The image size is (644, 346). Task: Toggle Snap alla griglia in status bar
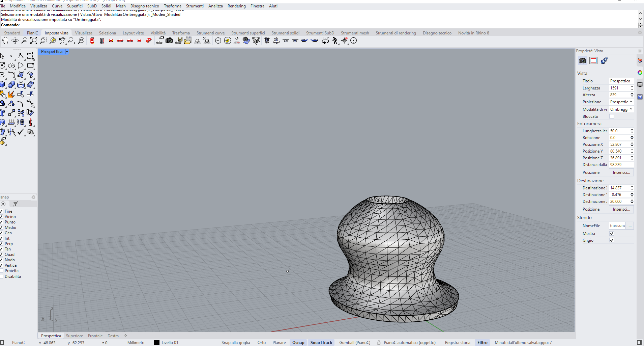236,343
